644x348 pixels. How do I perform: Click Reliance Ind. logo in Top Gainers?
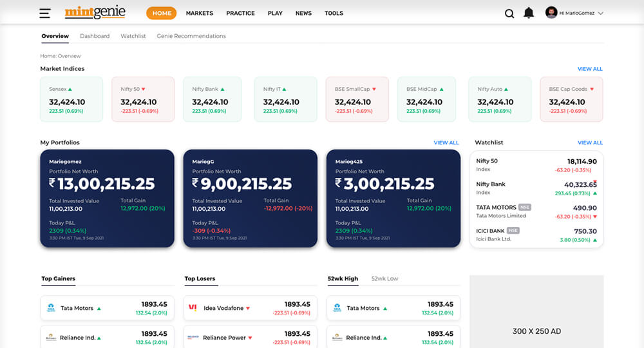[52, 338]
